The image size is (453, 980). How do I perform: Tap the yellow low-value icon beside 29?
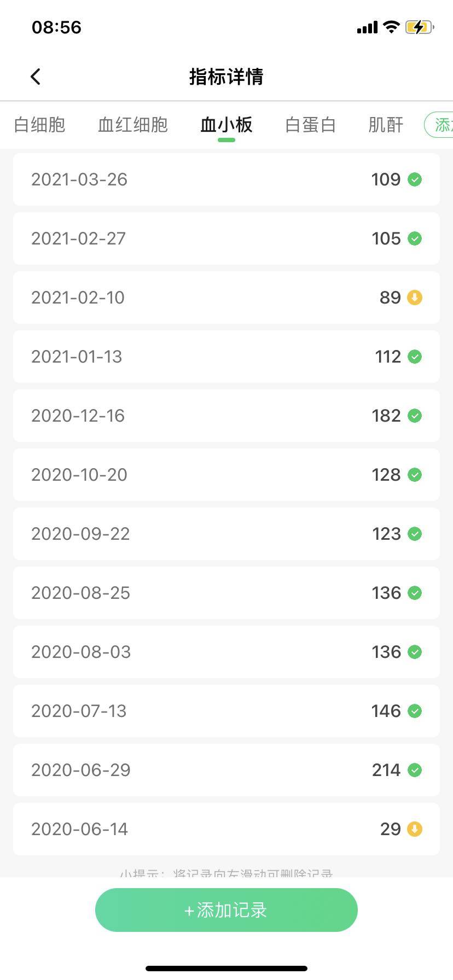[415, 829]
